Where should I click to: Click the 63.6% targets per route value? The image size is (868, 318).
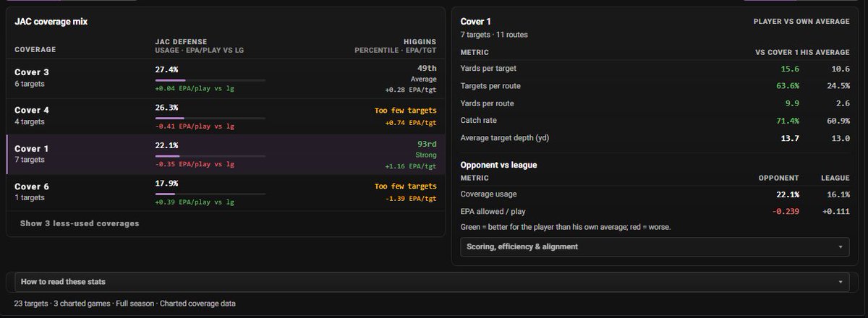coord(787,86)
